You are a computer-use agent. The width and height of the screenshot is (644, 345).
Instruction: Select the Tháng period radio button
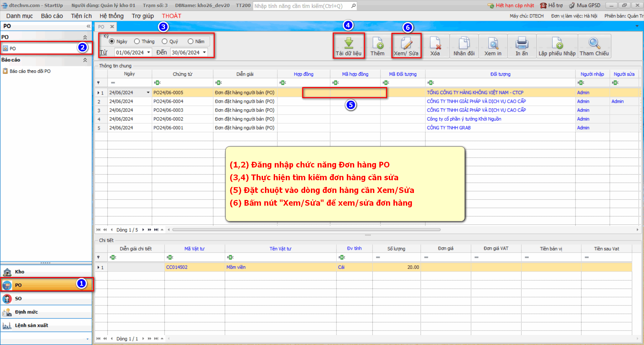(137, 42)
